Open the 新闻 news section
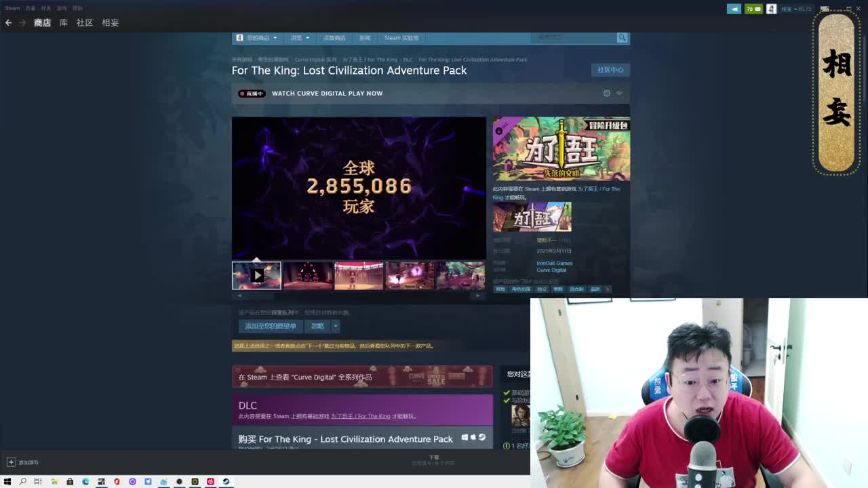This screenshot has width=868, height=488. tap(365, 38)
